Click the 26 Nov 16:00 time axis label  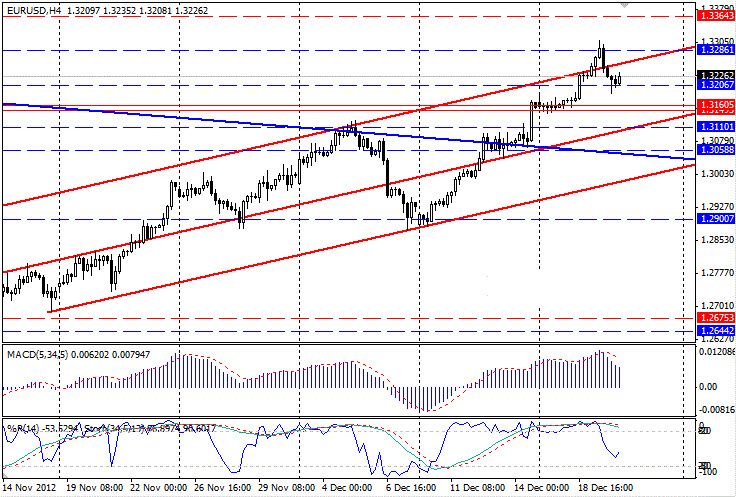tap(220, 489)
